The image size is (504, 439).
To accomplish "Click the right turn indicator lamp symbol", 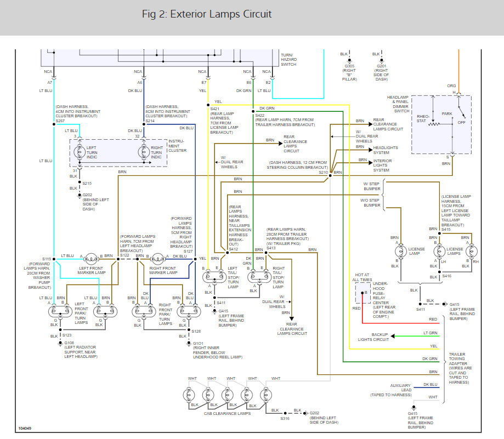I will [x=144, y=152].
